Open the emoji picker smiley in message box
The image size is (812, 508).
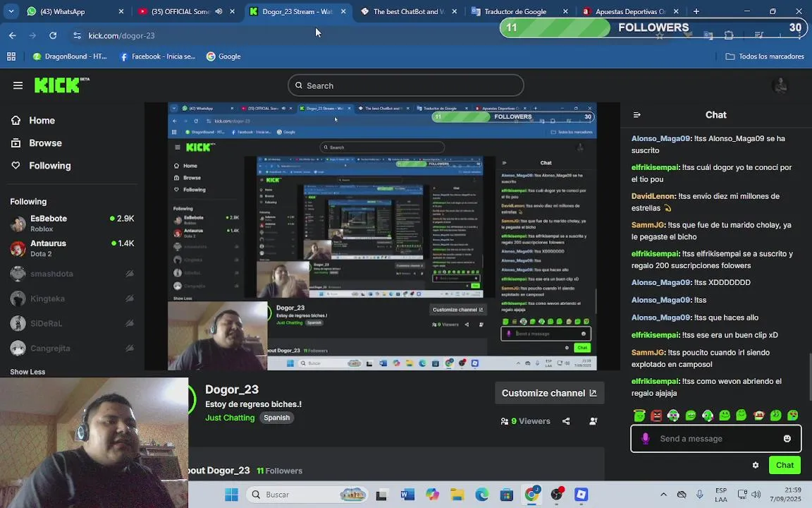(787, 439)
